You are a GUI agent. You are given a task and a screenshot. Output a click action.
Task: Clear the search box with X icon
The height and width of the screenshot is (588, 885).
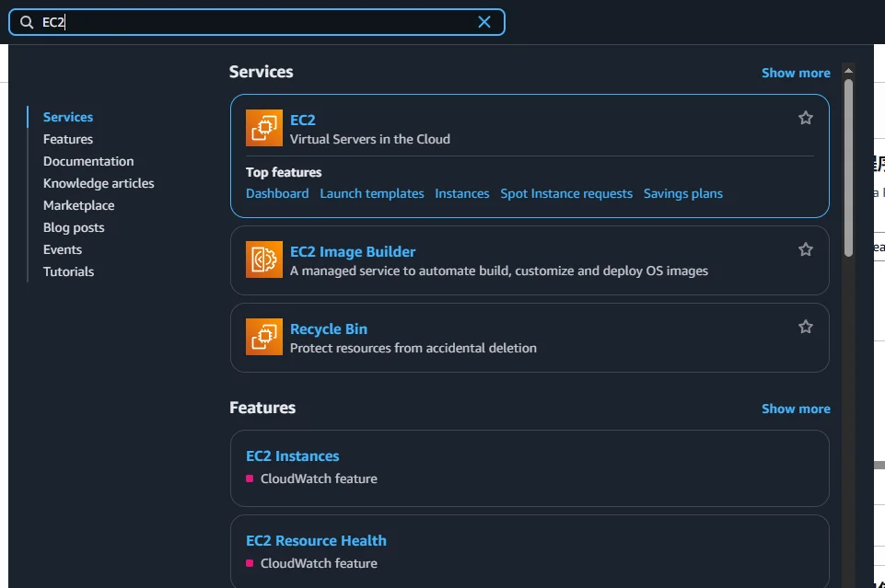tap(484, 22)
